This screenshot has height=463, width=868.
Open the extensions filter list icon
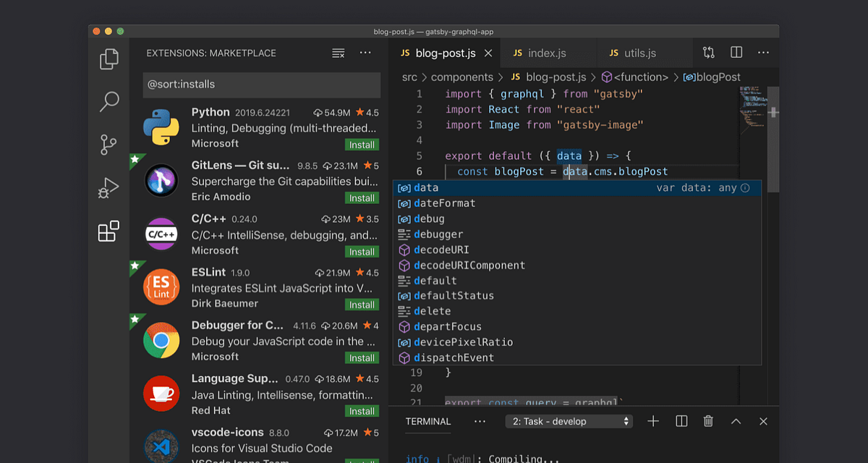tap(338, 53)
